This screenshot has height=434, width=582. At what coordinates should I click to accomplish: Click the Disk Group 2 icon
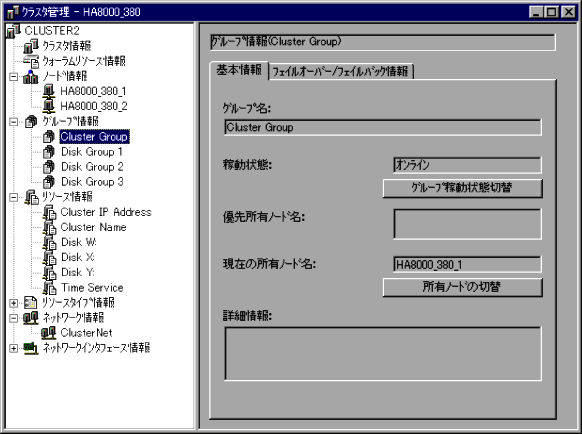point(49,167)
